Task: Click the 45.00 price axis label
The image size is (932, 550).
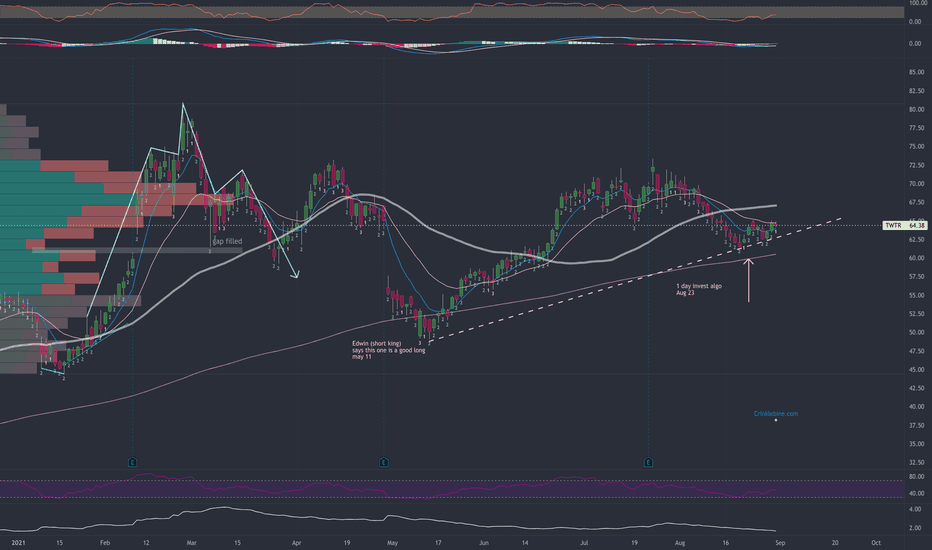Action: click(916, 369)
